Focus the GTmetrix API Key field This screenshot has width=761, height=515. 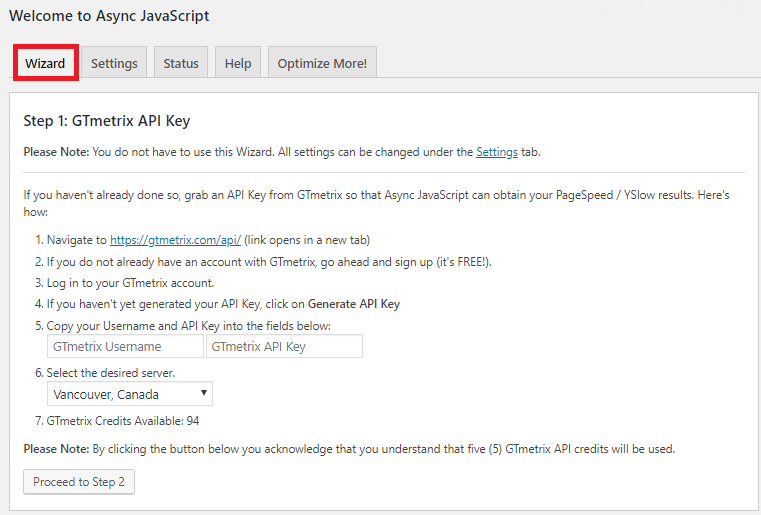284,346
